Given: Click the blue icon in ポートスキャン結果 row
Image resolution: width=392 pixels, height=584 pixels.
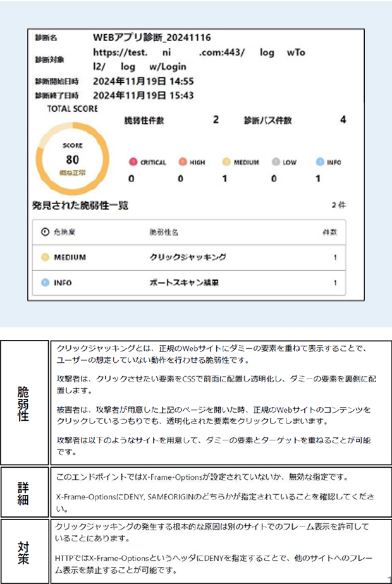Looking at the screenshot, I should 45,283.
